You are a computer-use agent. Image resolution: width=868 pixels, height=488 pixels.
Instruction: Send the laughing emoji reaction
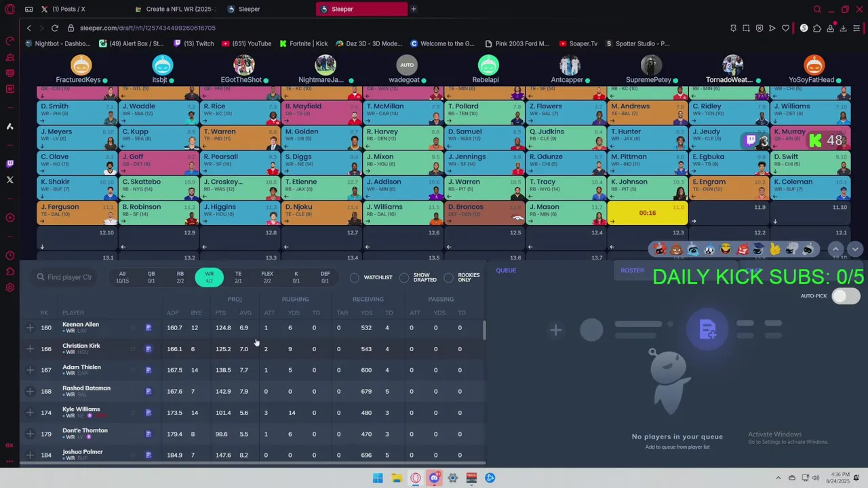[x=726, y=249]
